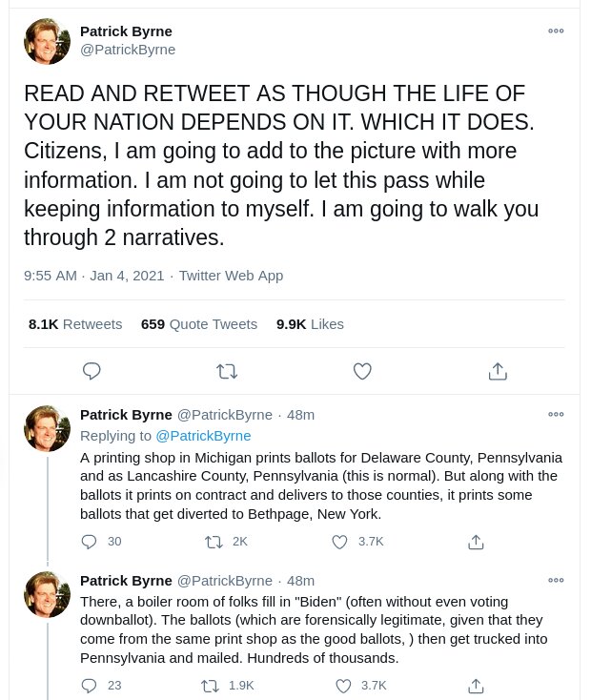Like the printing shop in Michigan tweet
The height and width of the screenshot is (700, 591).
(x=340, y=542)
